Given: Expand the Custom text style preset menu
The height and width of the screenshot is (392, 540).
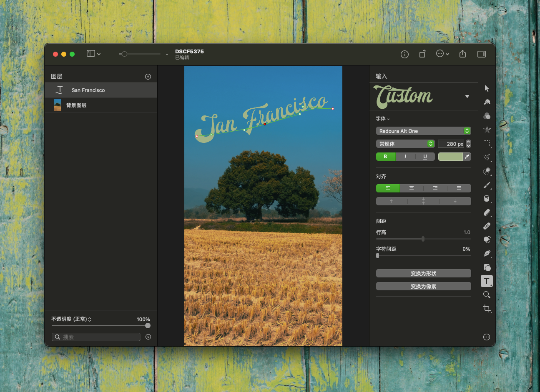Looking at the screenshot, I should [467, 97].
